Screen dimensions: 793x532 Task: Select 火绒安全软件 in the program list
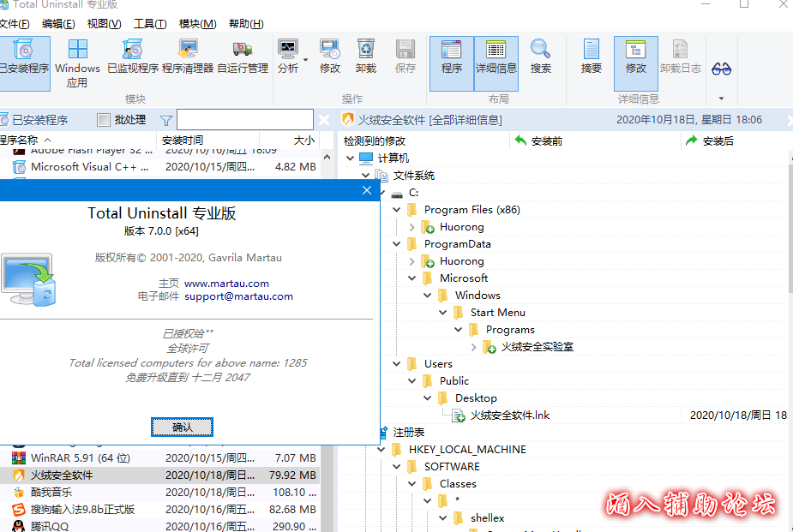click(159, 475)
